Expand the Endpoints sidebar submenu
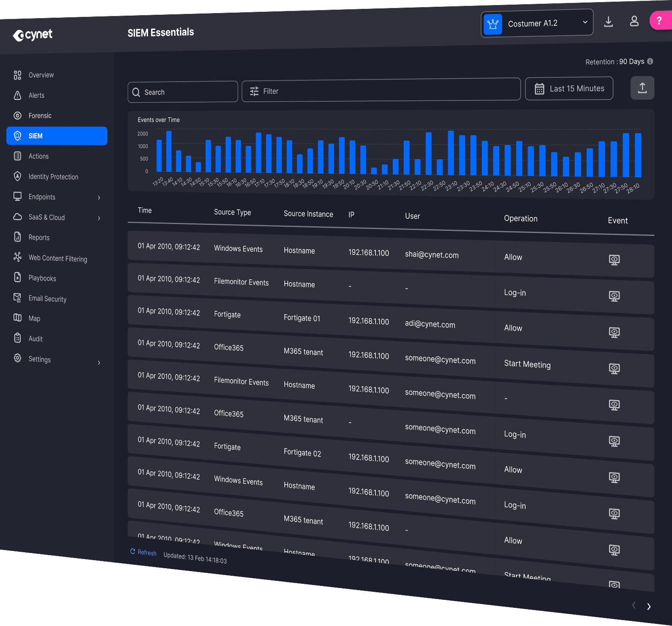Viewport: 672px width, 626px height. [99, 197]
